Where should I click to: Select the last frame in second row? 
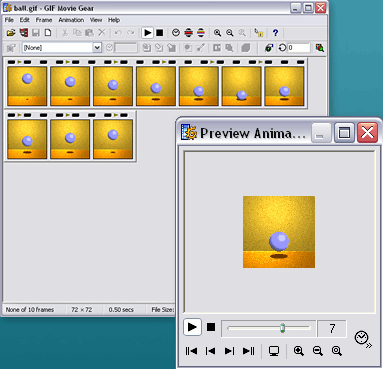(113, 139)
